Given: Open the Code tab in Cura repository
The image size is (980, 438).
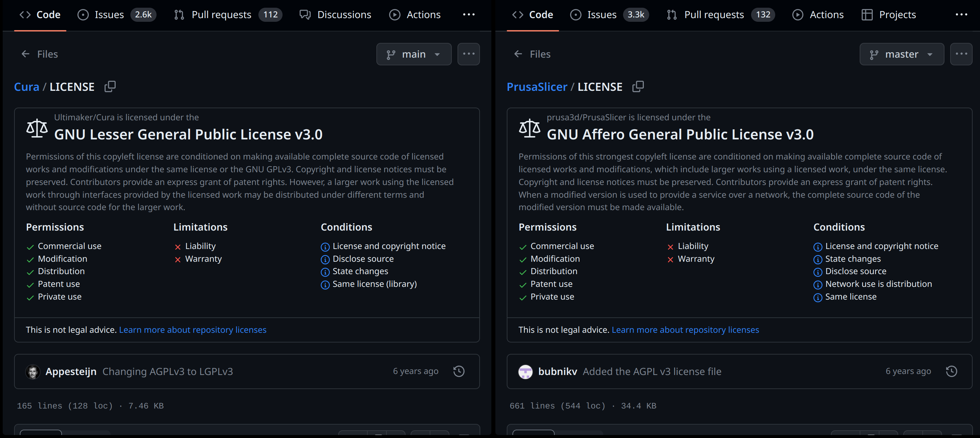Looking at the screenshot, I should click(40, 14).
